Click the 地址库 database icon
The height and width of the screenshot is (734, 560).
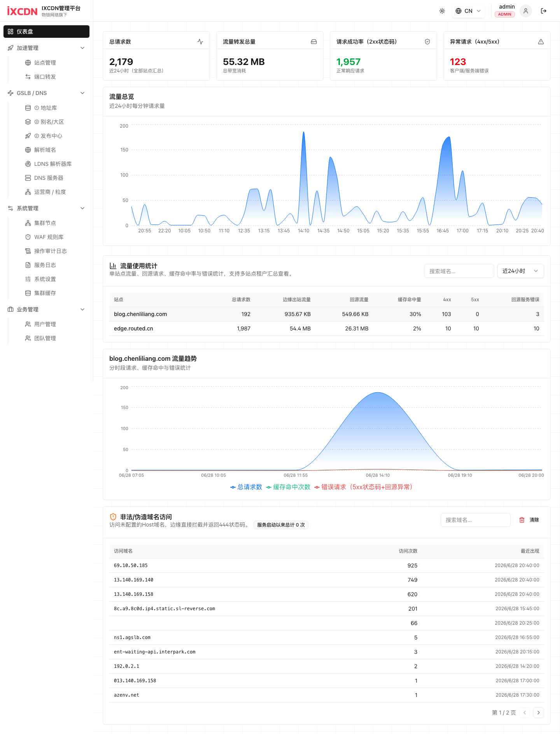click(x=28, y=108)
